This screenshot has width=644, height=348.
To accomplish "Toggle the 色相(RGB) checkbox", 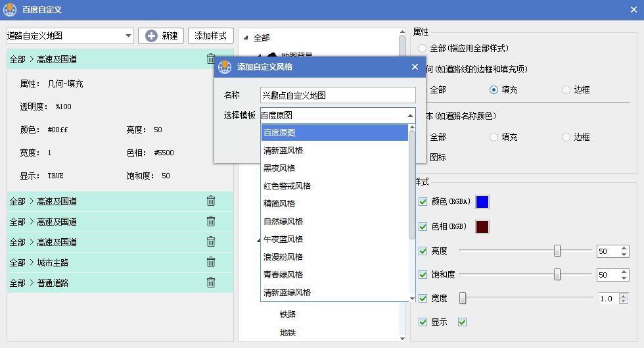I will click(423, 227).
